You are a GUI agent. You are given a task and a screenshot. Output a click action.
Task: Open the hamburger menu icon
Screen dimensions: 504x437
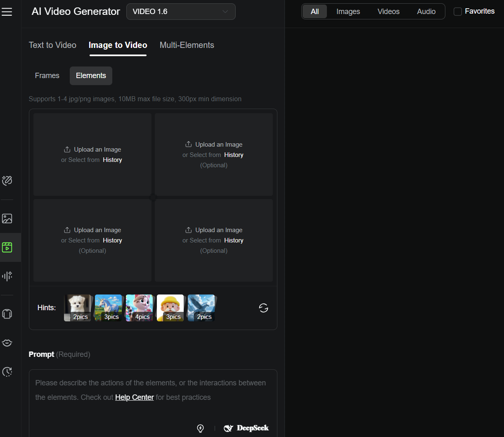pyautogui.click(x=7, y=12)
